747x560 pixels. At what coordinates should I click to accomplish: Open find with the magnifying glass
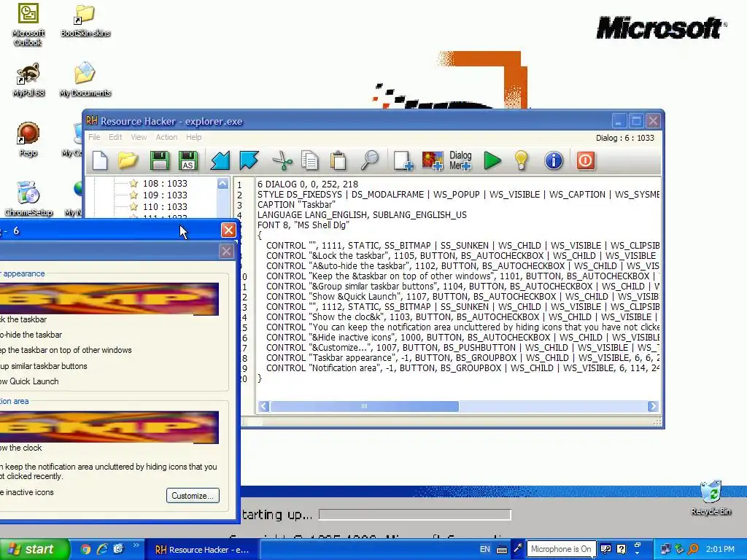369,160
